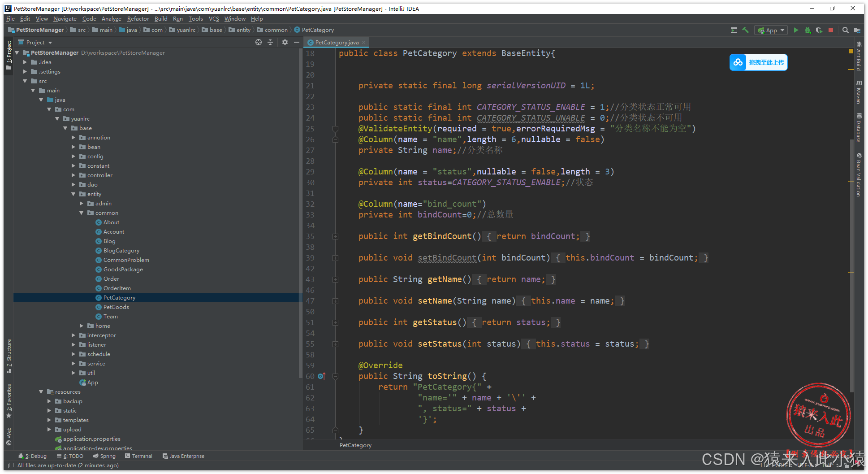Stop the running process red square
Screen dimensions: 868x474
click(831, 30)
